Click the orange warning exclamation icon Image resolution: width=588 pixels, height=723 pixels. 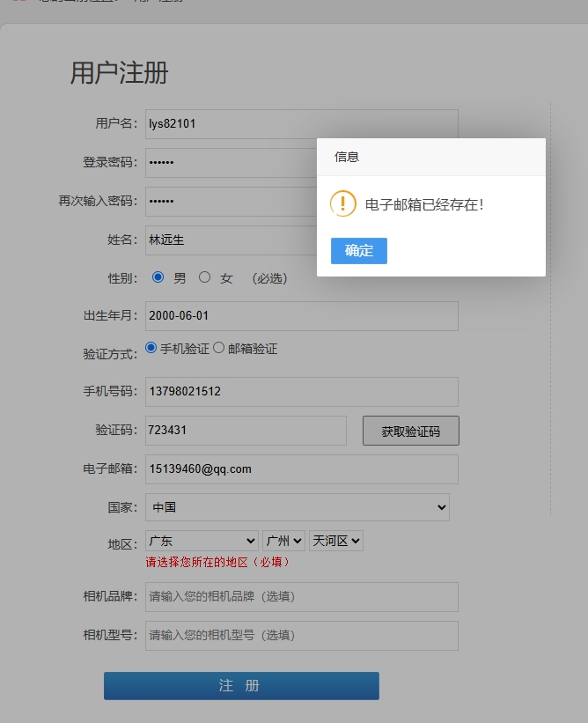point(342,204)
